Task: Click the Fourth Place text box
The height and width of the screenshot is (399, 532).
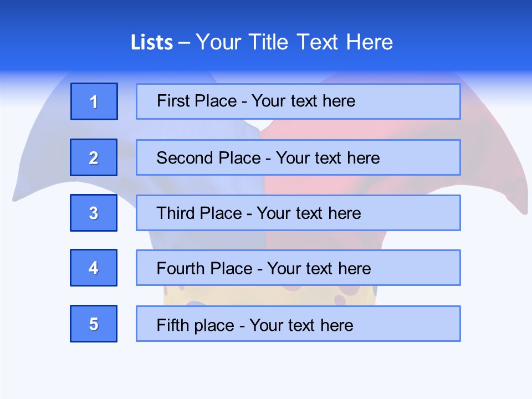Action: pyautogui.click(x=298, y=268)
